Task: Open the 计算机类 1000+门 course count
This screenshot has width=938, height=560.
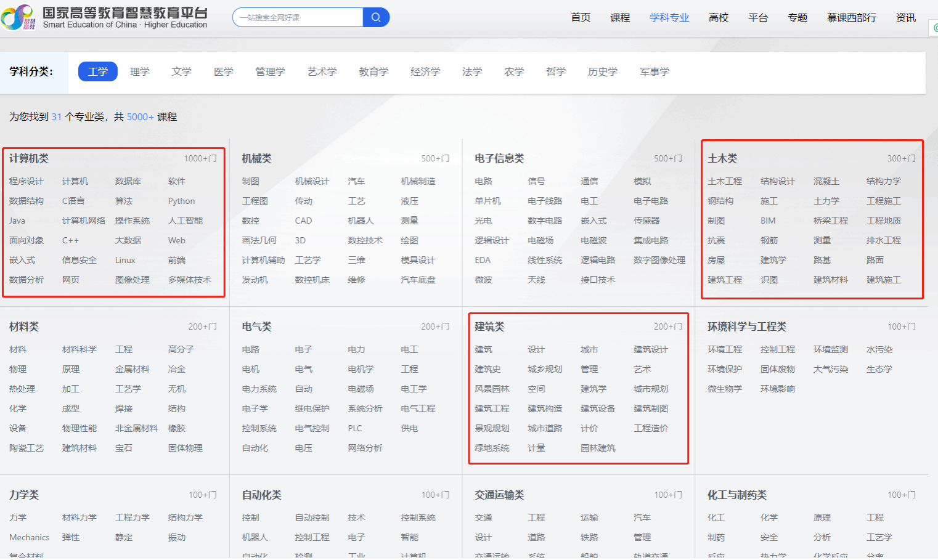Action: tap(200, 158)
